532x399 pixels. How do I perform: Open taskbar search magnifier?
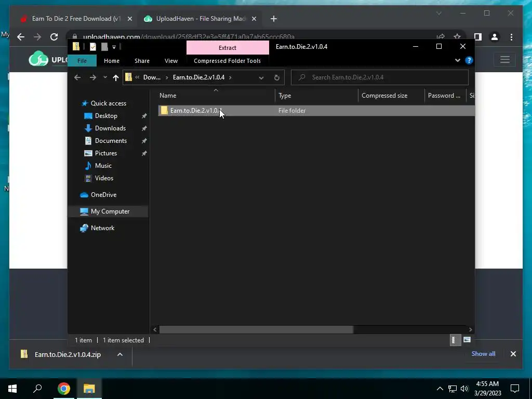click(x=37, y=389)
